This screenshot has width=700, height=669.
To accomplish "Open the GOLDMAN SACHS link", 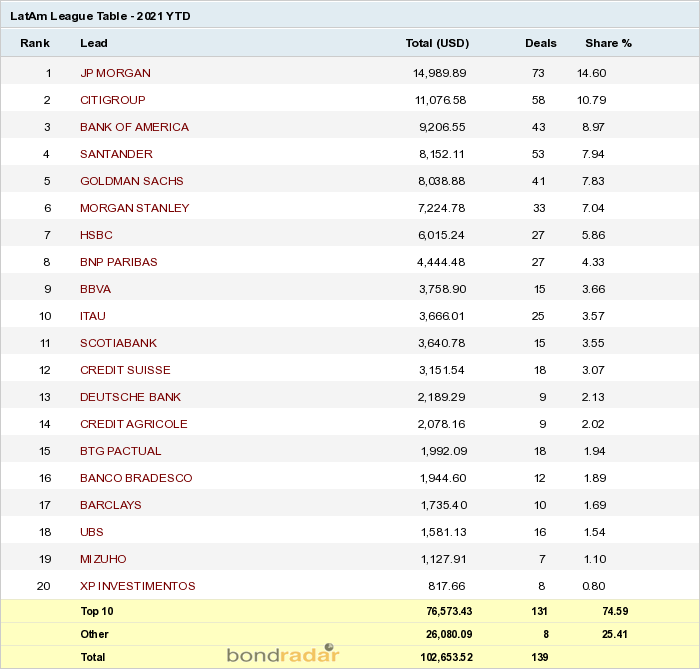I will (132, 181).
